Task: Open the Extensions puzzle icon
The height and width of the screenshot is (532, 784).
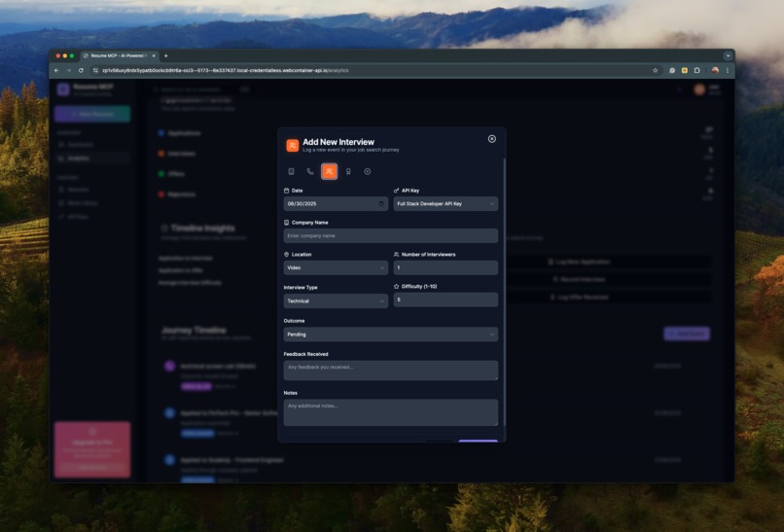Action: [696, 70]
